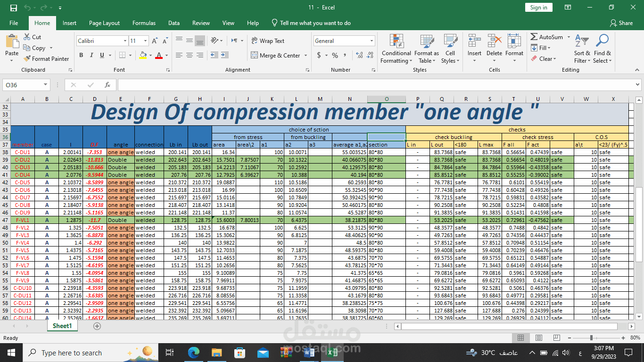Click Find & Select magnifier icon
Screen dimensions: 644x362
point(602,41)
